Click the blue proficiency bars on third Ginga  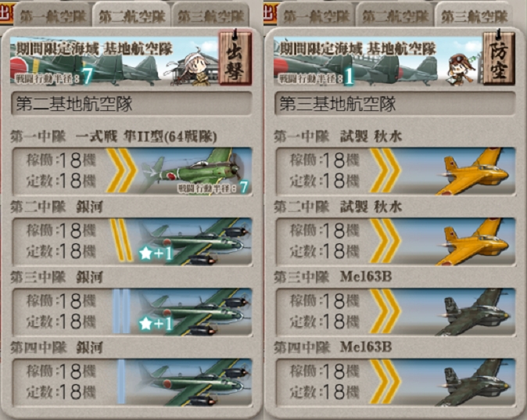pos(121,382)
